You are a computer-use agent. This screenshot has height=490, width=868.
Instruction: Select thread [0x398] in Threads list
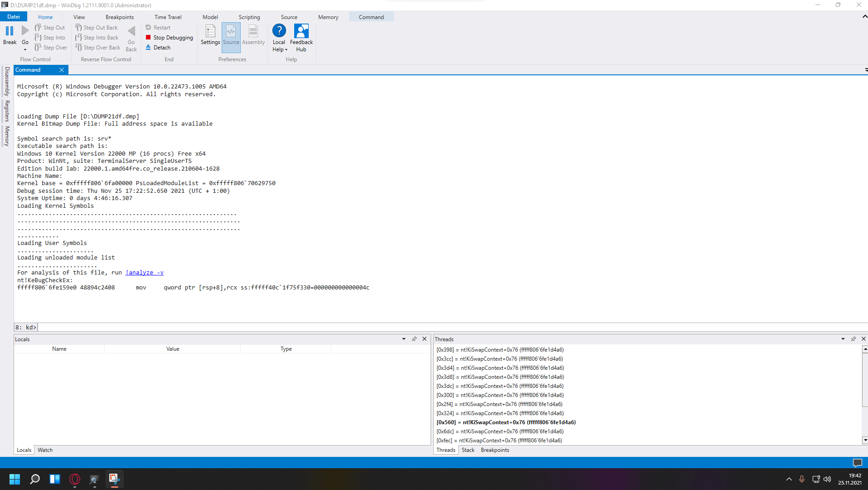pos(500,350)
